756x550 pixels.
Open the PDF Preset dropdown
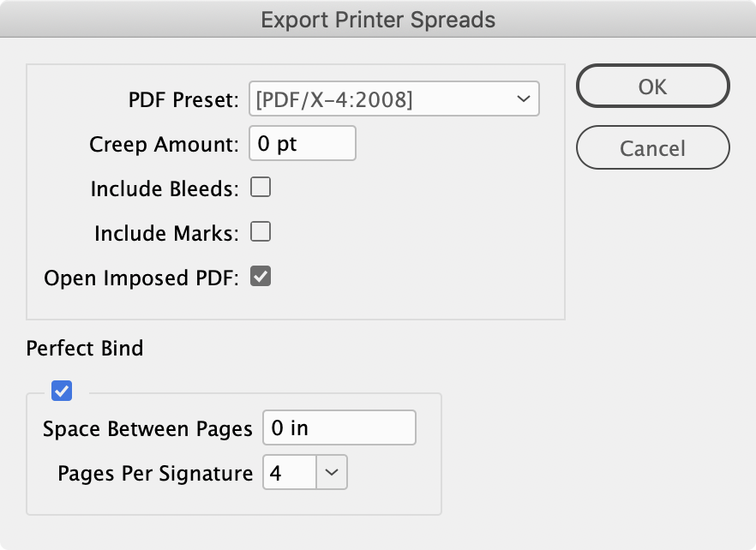tap(393, 99)
